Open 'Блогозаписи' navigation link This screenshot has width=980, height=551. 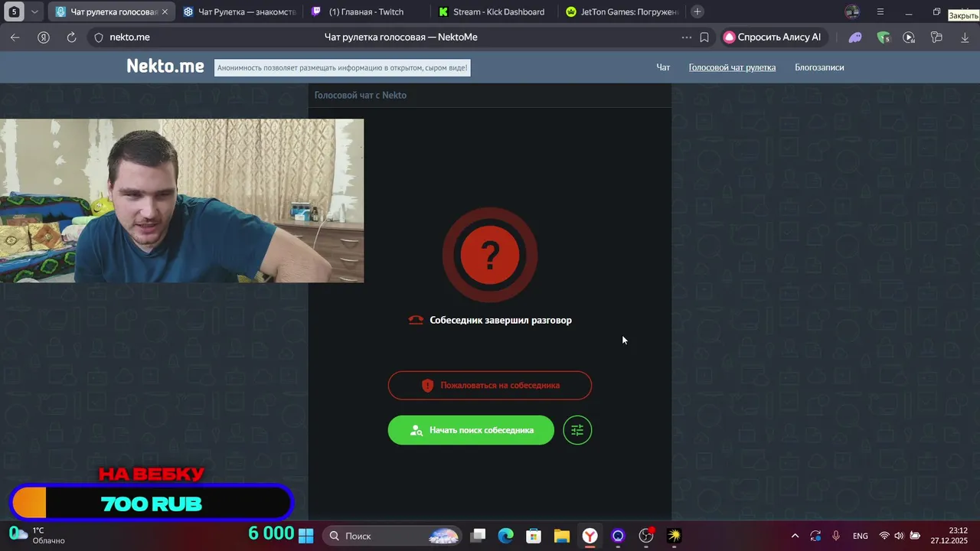click(x=819, y=67)
